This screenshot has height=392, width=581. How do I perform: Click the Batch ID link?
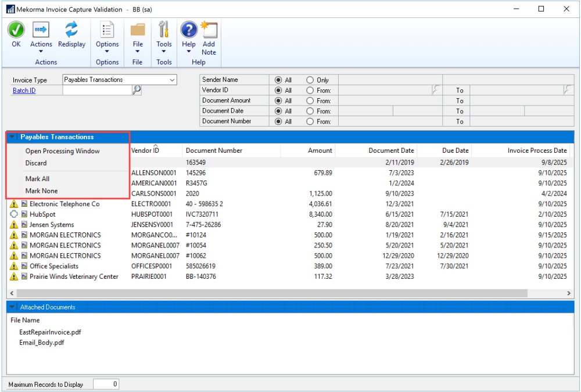[x=24, y=91]
